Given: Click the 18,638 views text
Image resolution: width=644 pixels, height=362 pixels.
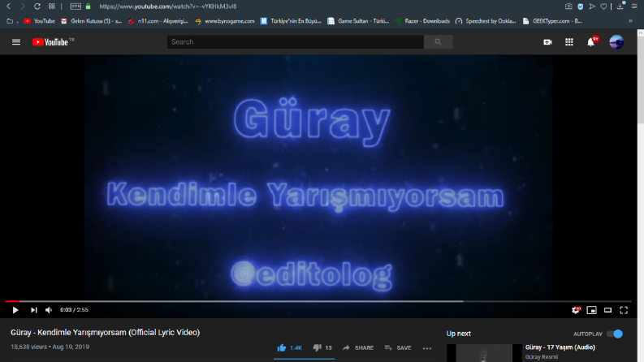Looking at the screenshot, I should [x=28, y=347].
